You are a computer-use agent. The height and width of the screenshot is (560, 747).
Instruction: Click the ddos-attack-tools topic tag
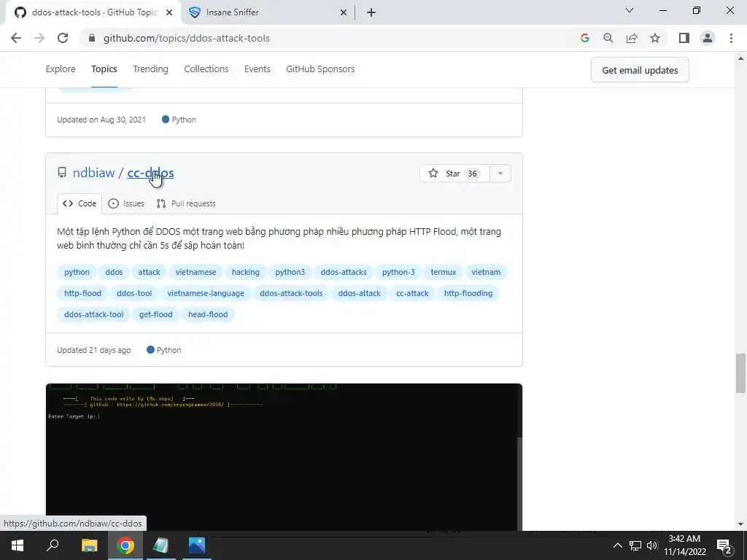pyautogui.click(x=291, y=293)
